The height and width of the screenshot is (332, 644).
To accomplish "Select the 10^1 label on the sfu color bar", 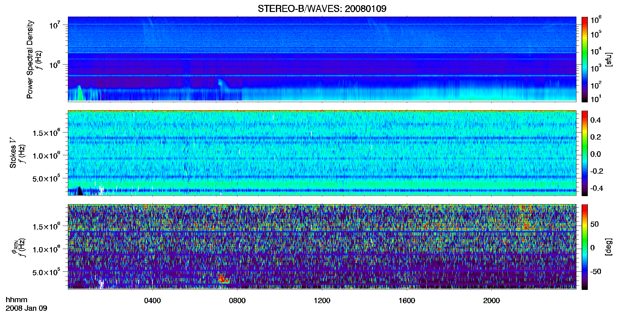I will tap(596, 99).
